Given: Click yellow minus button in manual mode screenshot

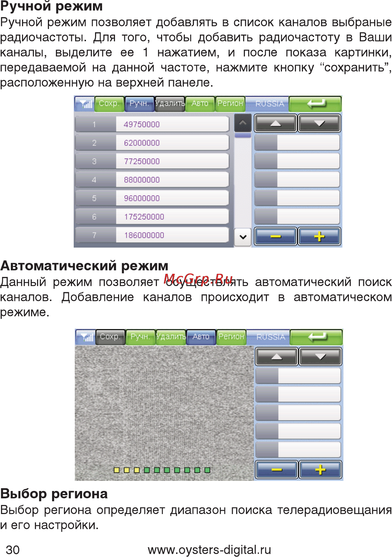Looking at the screenshot, I should 276,237.
